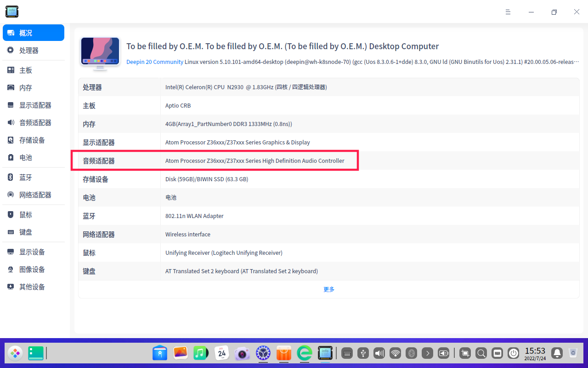
Task: Click the Series Graphics & Display value
Action: [237, 142]
